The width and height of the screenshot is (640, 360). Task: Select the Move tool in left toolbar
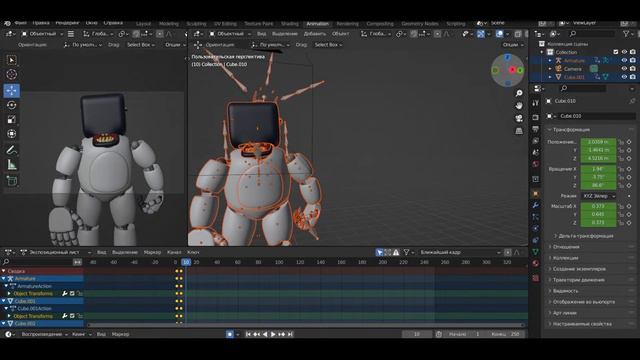pos(11,90)
